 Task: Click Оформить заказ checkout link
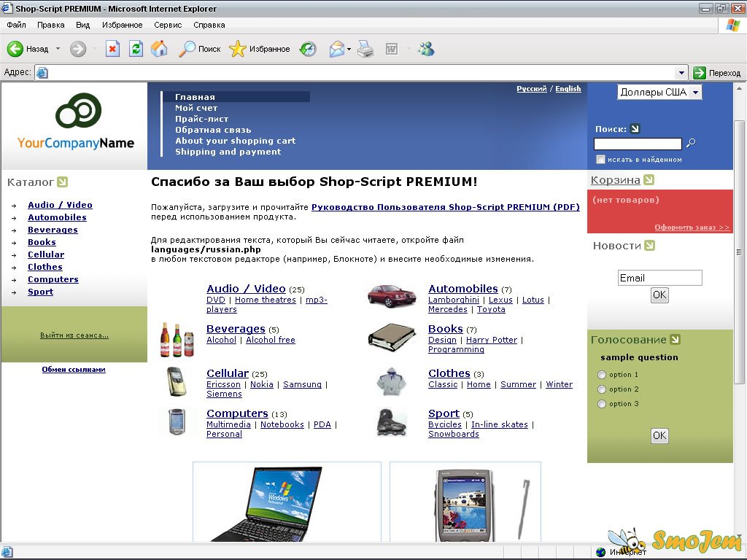click(692, 227)
